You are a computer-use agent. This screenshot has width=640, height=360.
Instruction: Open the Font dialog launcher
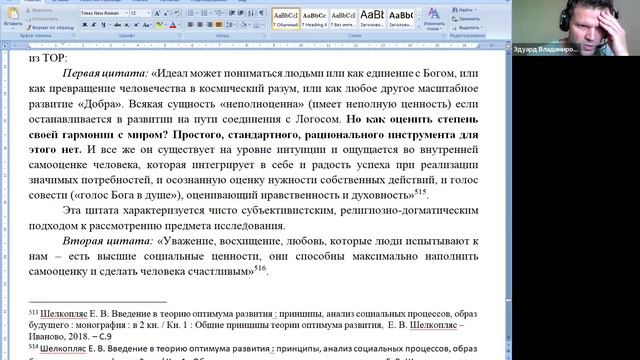pos(180,36)
